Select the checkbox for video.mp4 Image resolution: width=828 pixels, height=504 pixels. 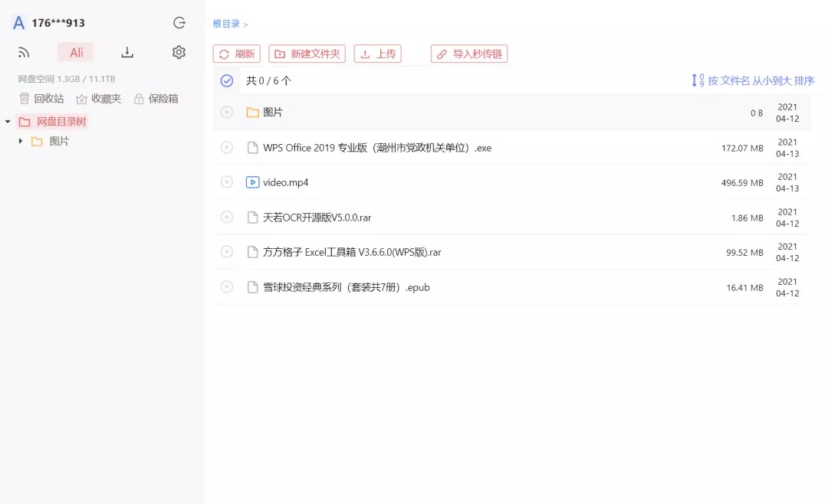click(227, 182)
